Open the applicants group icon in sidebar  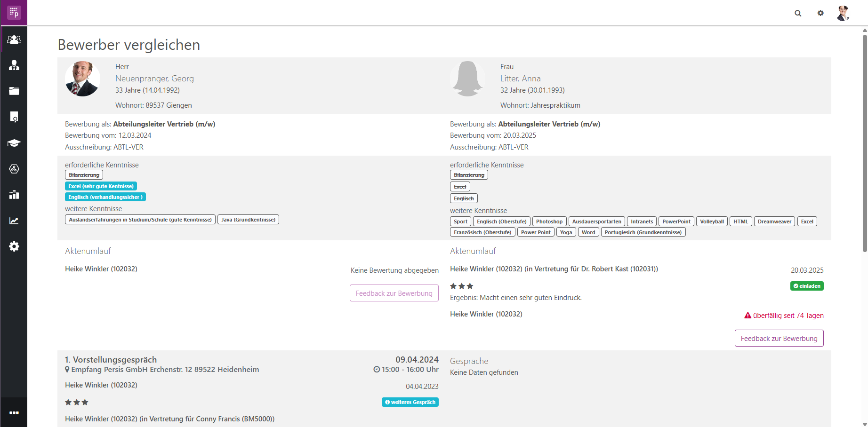pos(14,40)
